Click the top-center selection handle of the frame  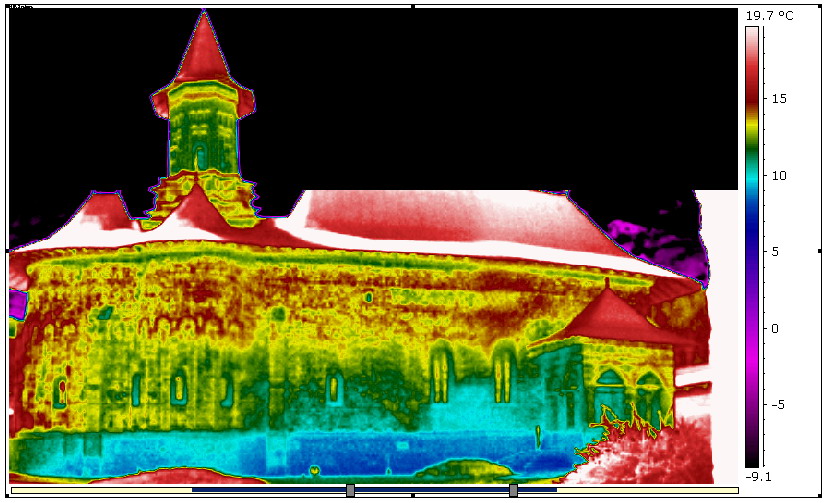[413, 6]
